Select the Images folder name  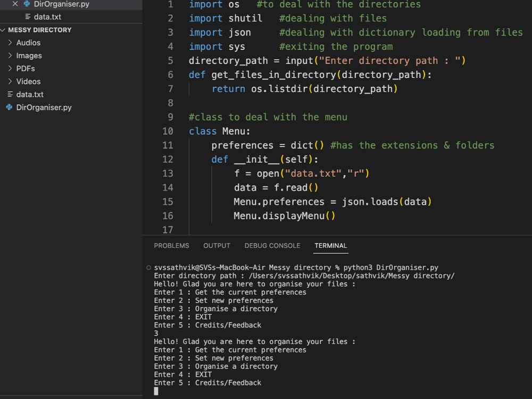(29, 56)
